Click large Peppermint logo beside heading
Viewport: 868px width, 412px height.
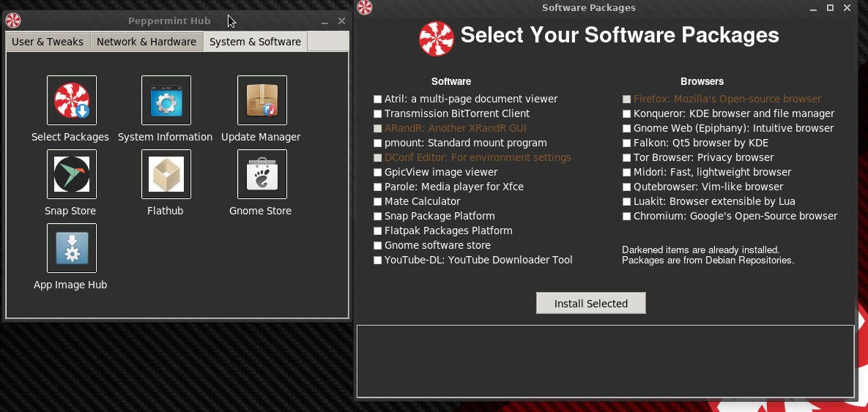(x=437, y=39)
